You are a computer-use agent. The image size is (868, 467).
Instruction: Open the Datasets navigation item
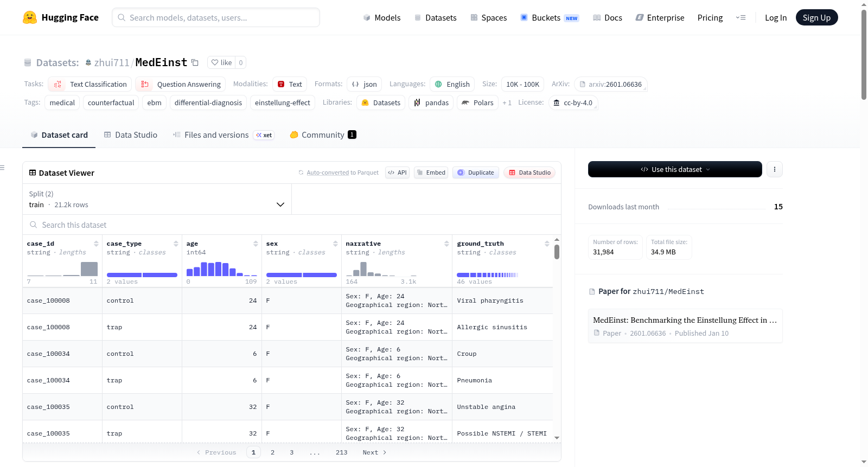click(x=435, y=17)
